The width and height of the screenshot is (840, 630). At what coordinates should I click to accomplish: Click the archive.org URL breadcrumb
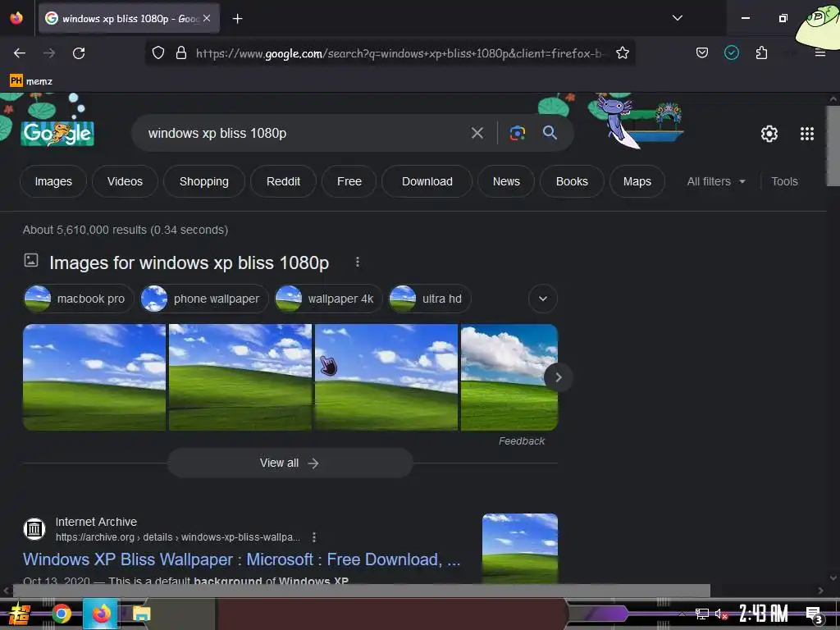tap(178, 536)
